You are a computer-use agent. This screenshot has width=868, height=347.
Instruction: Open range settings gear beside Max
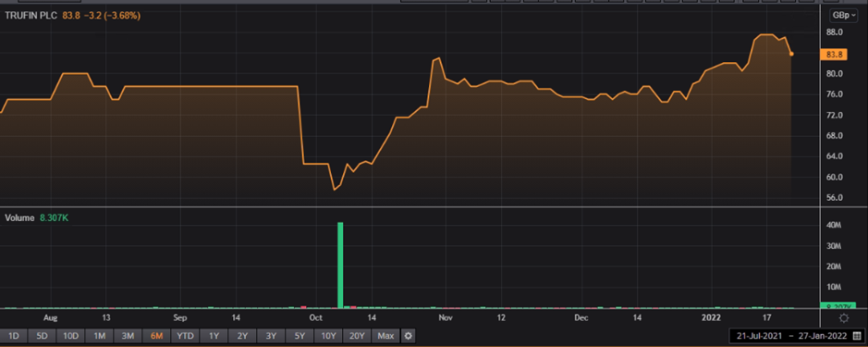(408, 335)
